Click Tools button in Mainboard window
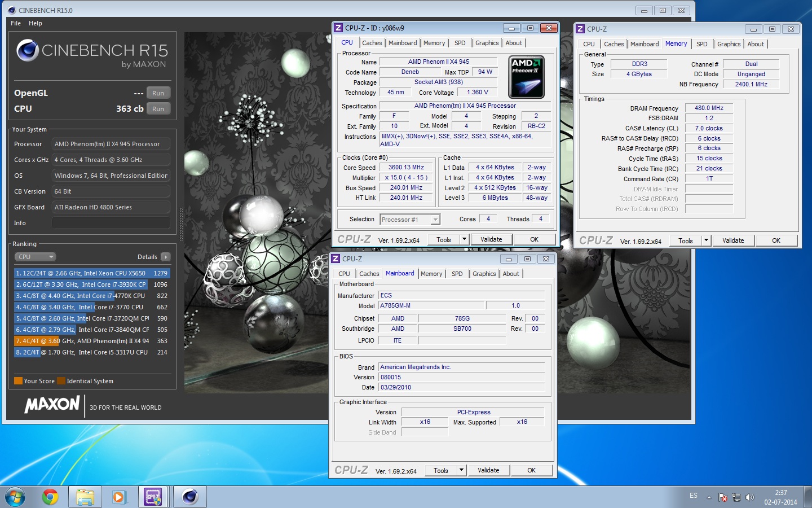 [441, 470]
